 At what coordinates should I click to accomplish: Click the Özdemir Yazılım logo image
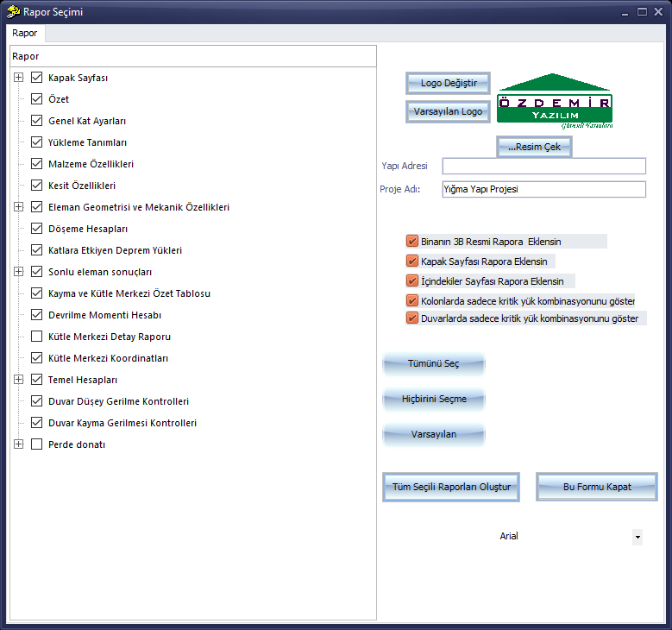(x=555, y=101)
